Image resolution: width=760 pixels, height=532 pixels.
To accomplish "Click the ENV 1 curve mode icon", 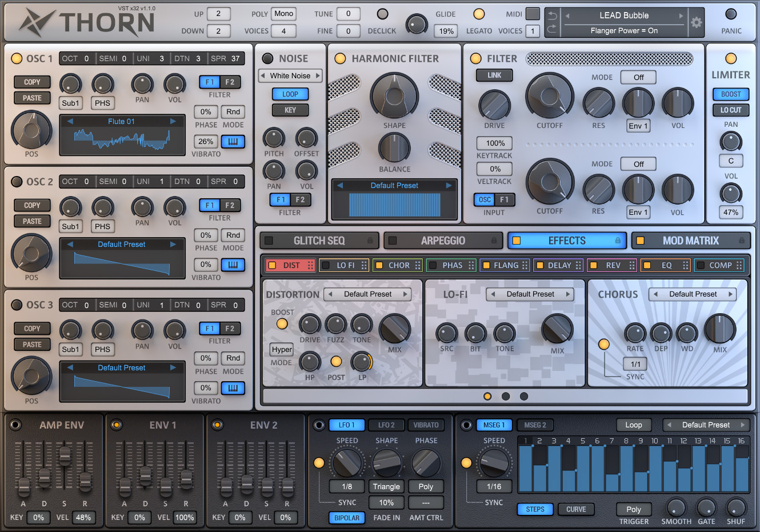I will 116,425.
